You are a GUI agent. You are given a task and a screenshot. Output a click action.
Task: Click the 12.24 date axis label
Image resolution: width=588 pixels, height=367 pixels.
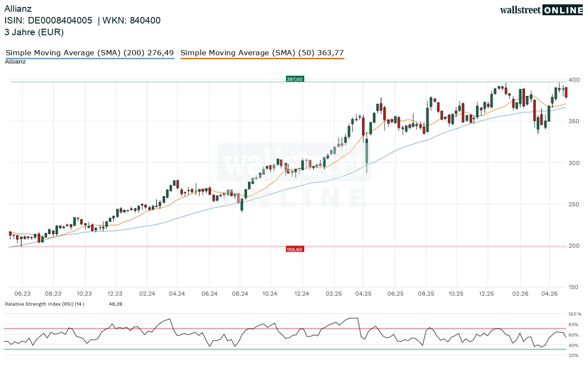pyautogui.click(x=302, y=294)
